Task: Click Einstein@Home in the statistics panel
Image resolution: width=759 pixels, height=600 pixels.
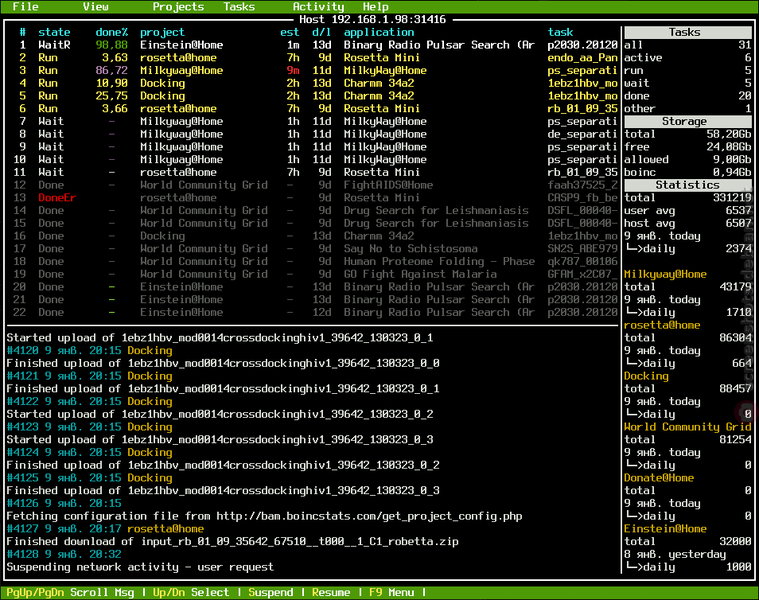Action: pyautogui.click(x=665, y=529)
